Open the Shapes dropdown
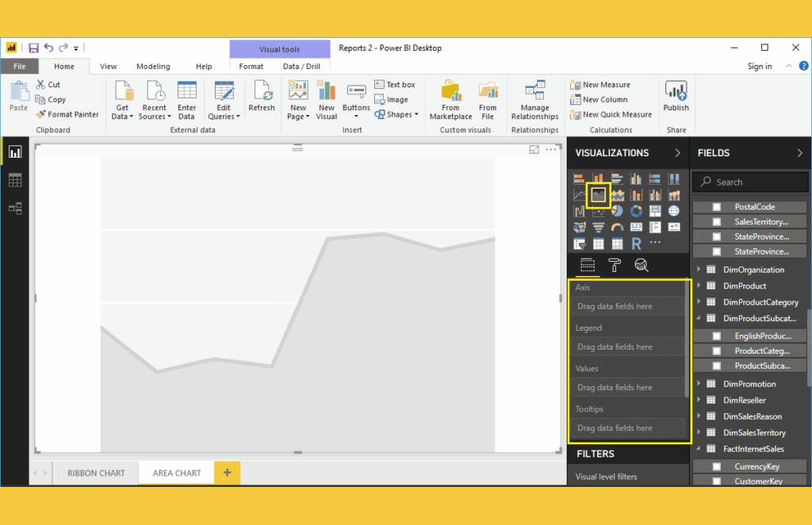This screenshot has height=525, width=812. tap(396, 114)
